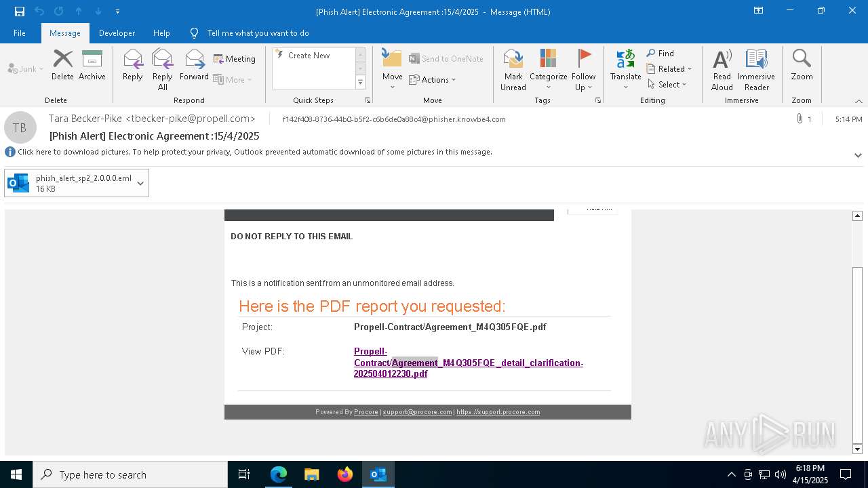This screenshot has height=488, width=868.
Task: Switch to the Developer tab
Action: [117, 33]
